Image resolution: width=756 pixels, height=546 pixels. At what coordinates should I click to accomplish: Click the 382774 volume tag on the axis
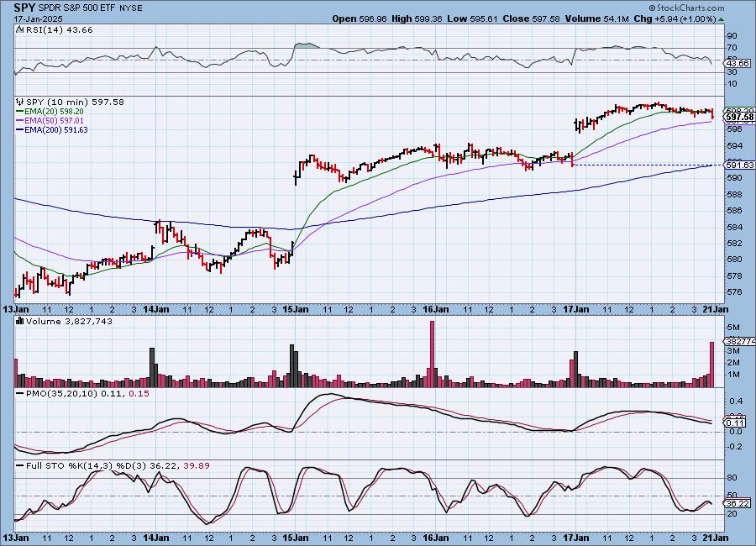pos(739,341)
